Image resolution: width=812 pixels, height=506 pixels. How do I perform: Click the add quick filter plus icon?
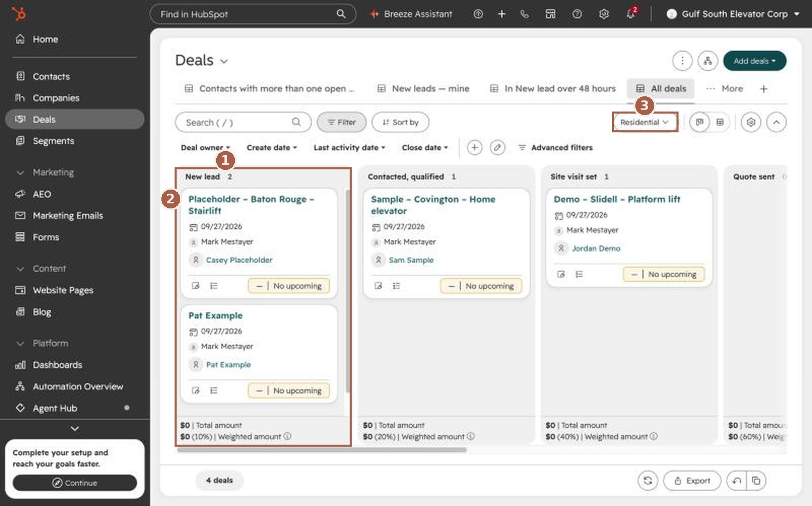pos(475,148)
